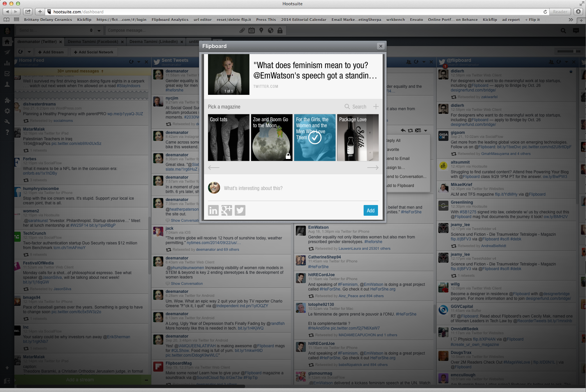Open Flipboard Analytics bookmark
The image size is (586, 392).
pos(170,20)
